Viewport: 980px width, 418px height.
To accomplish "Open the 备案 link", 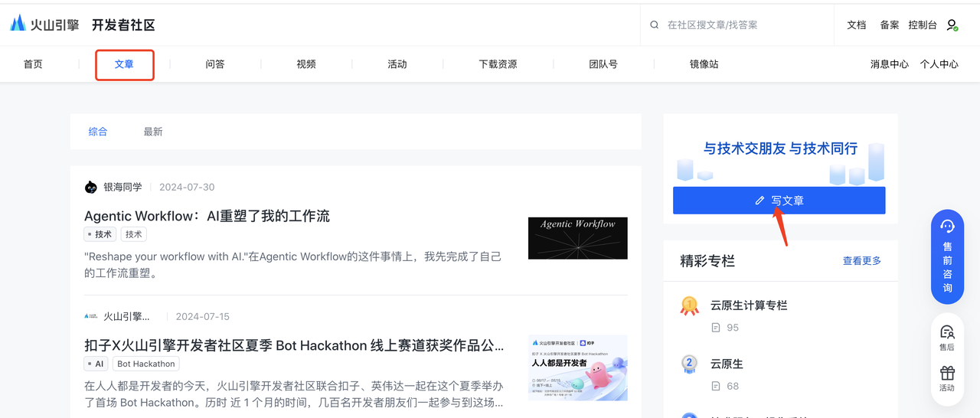I will coord(890,24).
